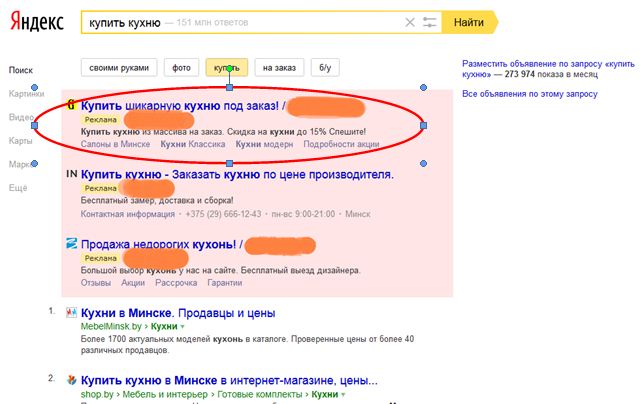Open Гарантии sitelink
641x404 pixels.
pos(225,283)
